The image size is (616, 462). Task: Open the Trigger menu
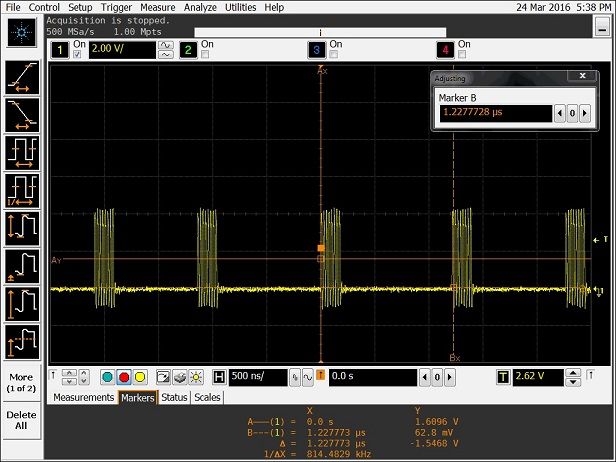(116, 7)
